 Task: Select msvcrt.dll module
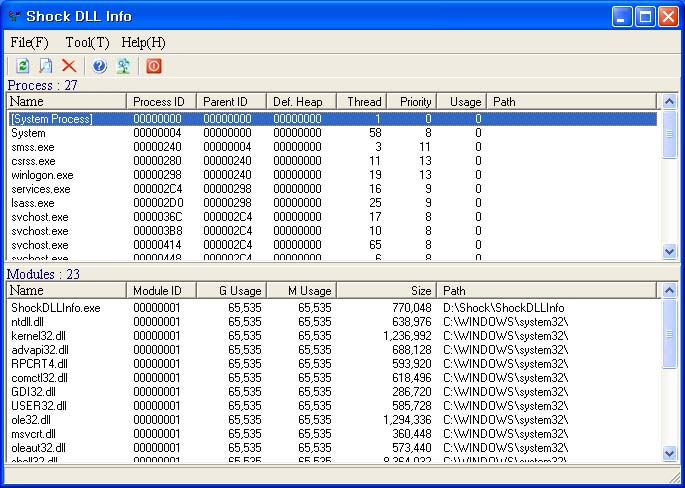[x=332, y=434]
